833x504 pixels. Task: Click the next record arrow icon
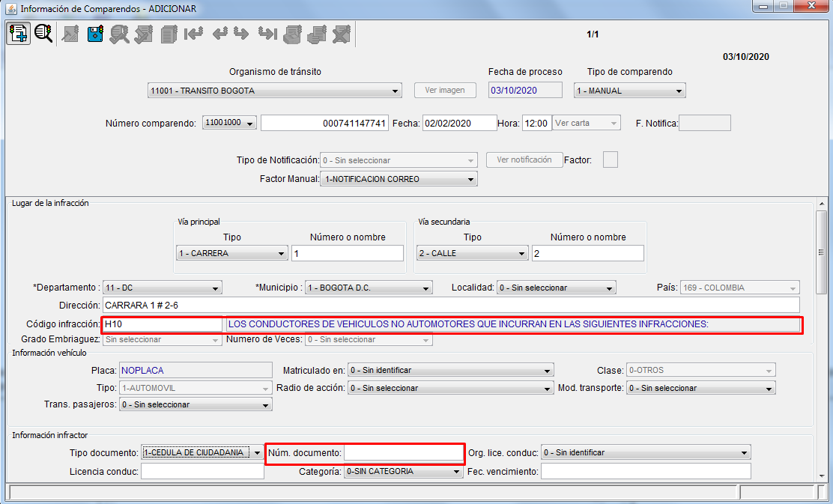click(x=241, y=34)
